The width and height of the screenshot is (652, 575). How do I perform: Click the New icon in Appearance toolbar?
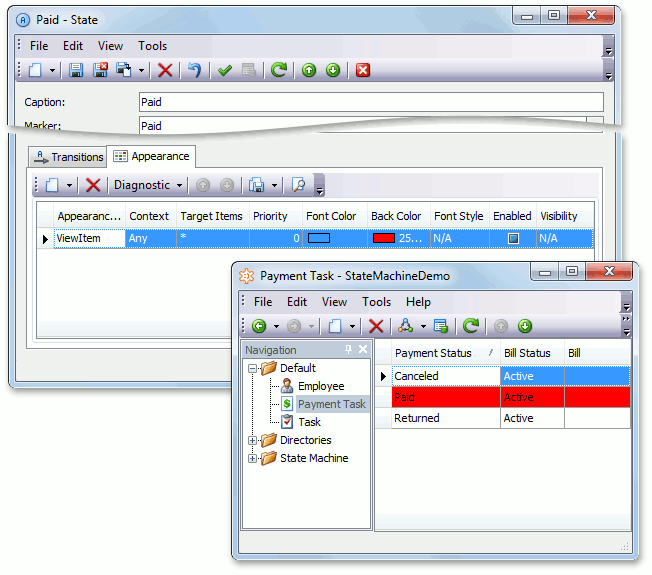52,185
